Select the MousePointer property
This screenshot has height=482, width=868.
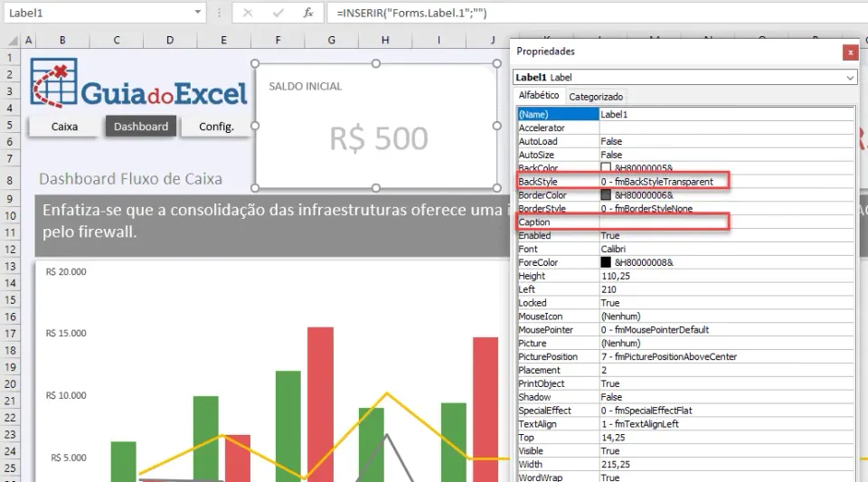click(x=685, y=330)
